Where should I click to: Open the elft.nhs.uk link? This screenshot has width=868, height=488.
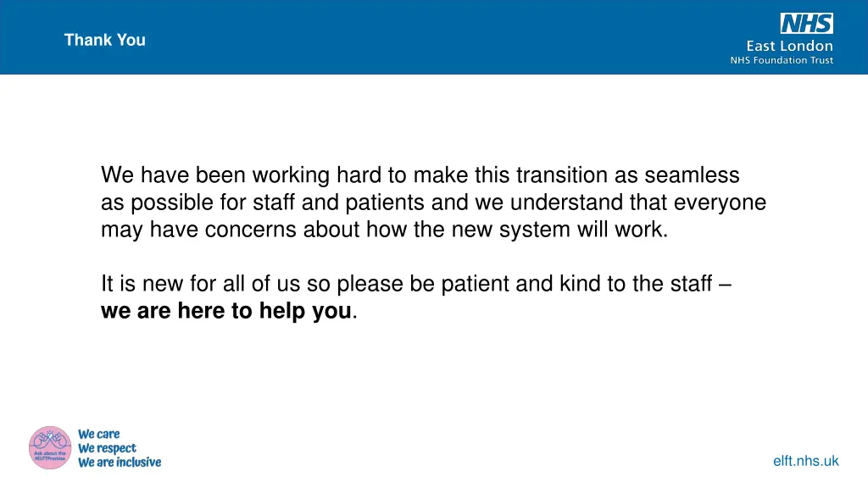805,461
